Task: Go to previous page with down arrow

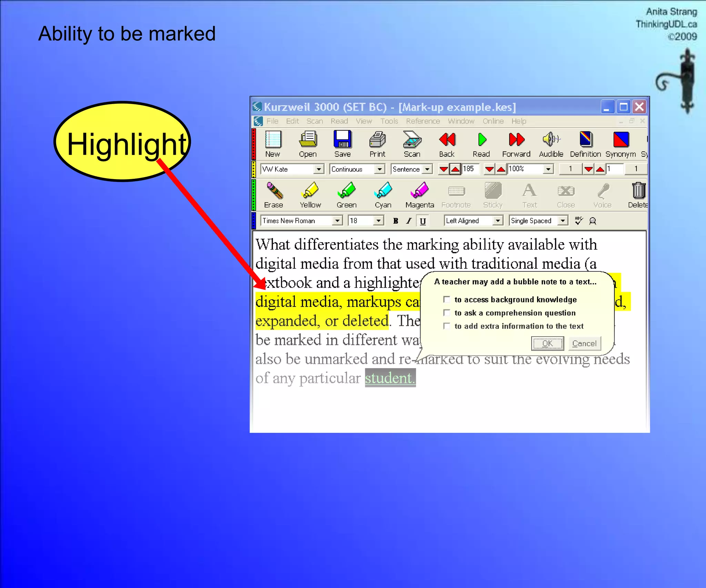Action: pyautogui.click(x=589, y=169)
